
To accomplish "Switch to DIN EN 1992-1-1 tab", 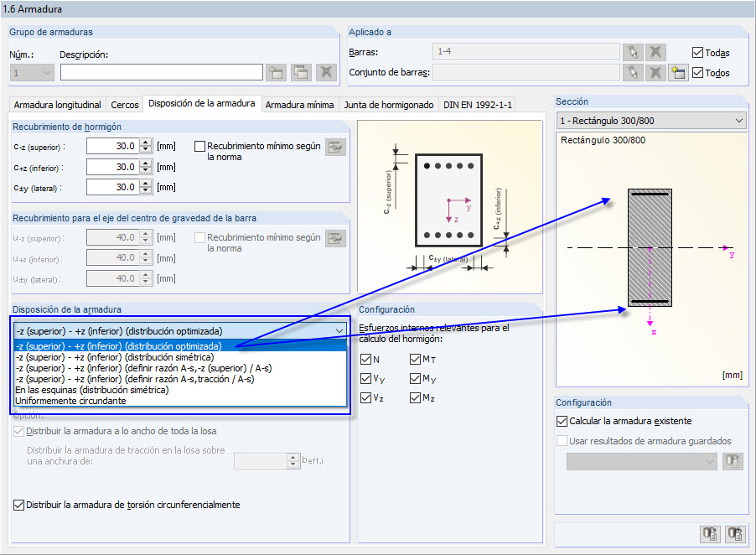I will coord(478,105).
